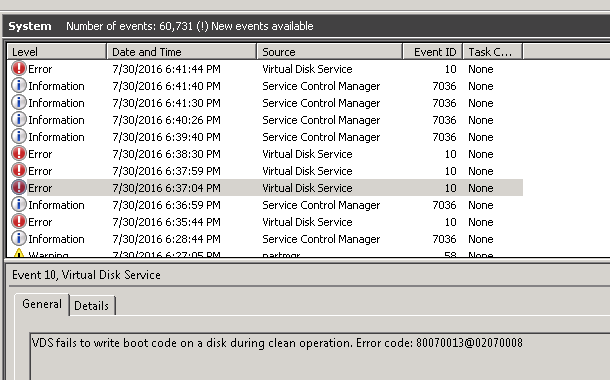
Task: Click the System log title
Action: pyautogui.click(x=30, y=26)
